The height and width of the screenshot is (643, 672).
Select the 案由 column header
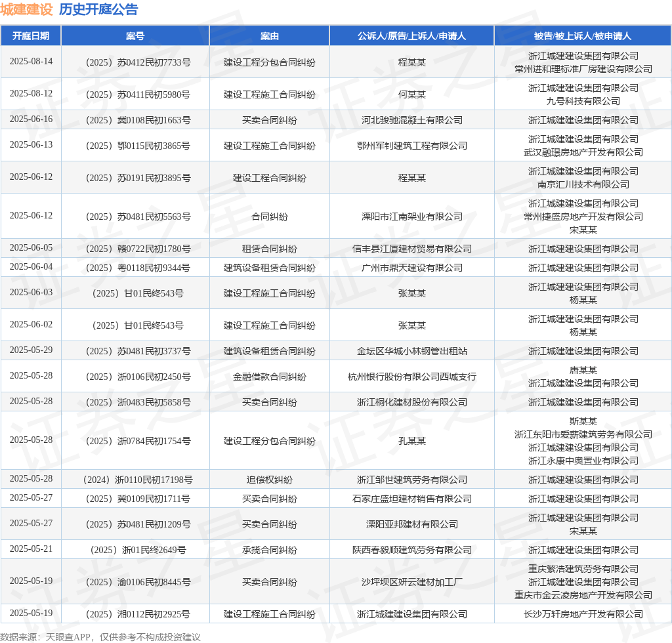pyautogui.click(x=270, y=36)
